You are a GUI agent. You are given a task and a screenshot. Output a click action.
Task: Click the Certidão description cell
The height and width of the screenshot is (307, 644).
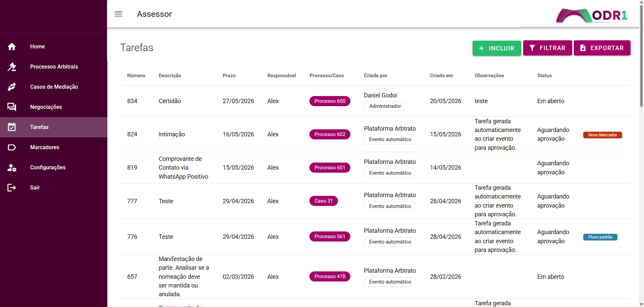pyautogui.click(x=170, y=101)
